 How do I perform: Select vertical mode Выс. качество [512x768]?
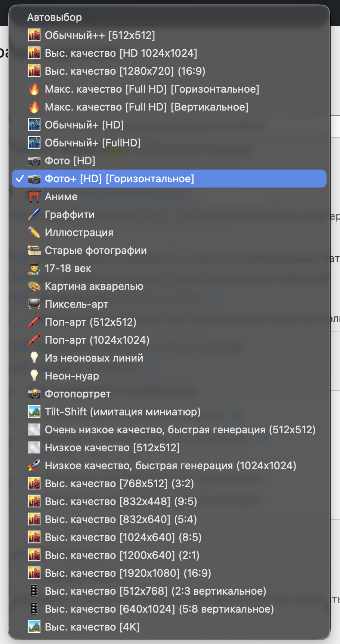(x=155, y=591)
